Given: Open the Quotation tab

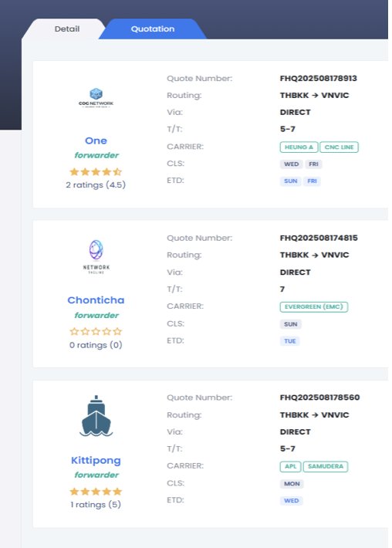Looking at the screenshot, I should click(153, 29).
